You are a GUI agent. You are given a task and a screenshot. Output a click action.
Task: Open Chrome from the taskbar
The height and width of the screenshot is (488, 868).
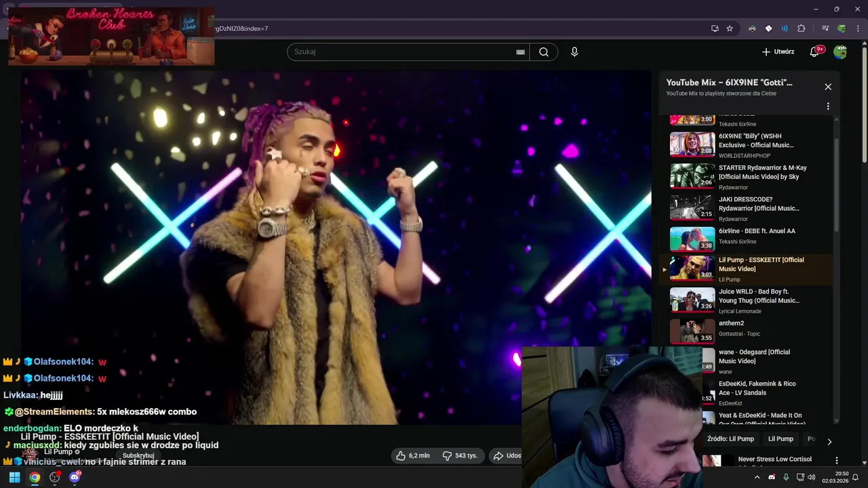click(35, 477)
